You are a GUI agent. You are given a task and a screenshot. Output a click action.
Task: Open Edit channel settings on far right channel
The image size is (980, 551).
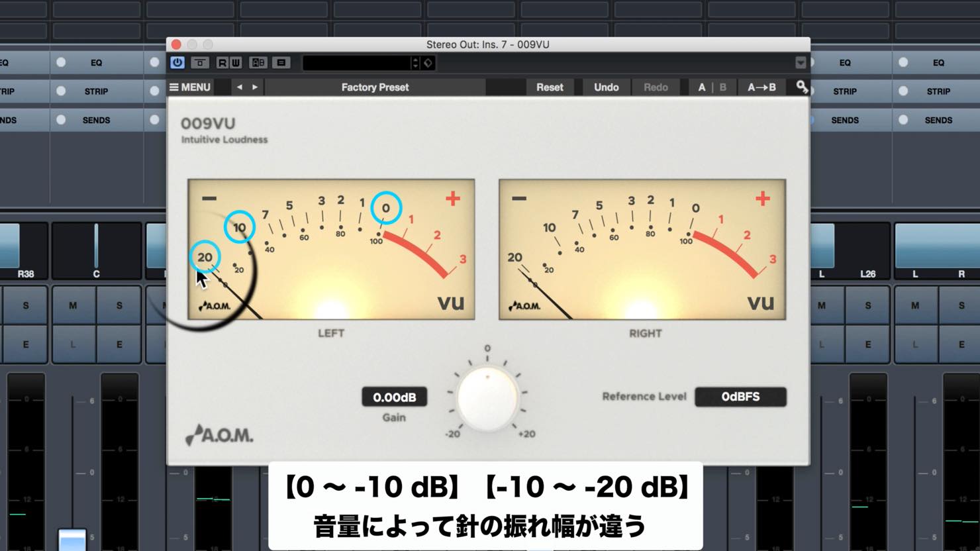[x=961, y=344]
